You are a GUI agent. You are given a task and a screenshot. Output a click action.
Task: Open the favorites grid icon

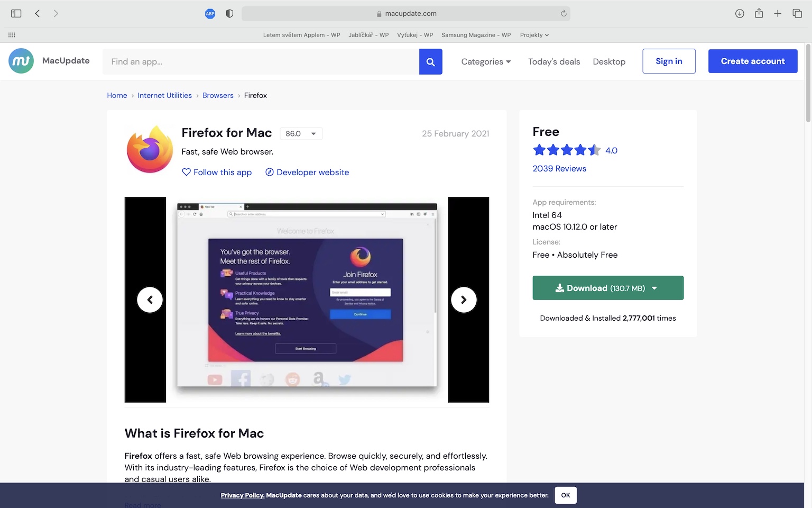[x=12, y=35]
